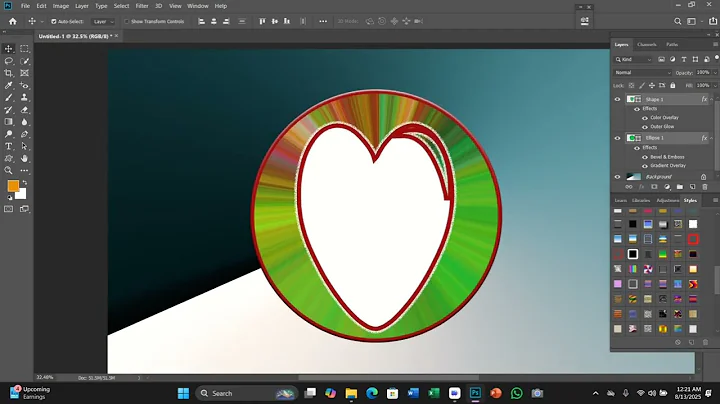720x404 pixels.
Task: Open the File menu
Action: point(25,6)
